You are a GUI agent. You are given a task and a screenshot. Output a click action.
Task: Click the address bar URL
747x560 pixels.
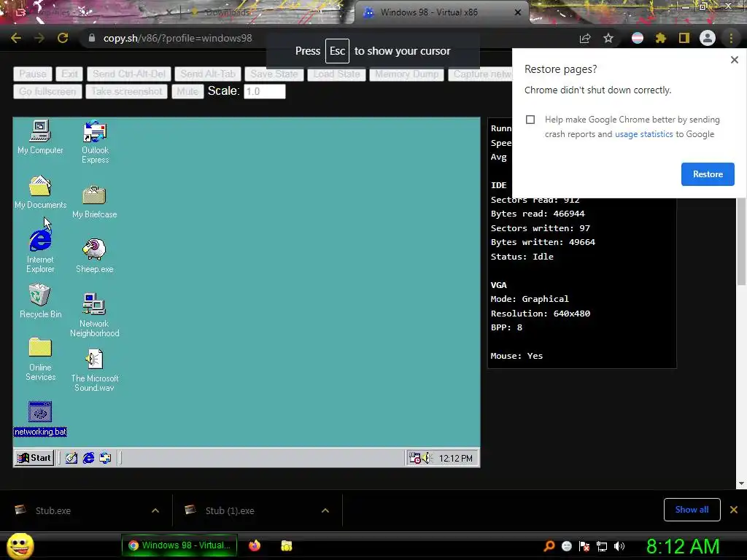coord(178,38)
